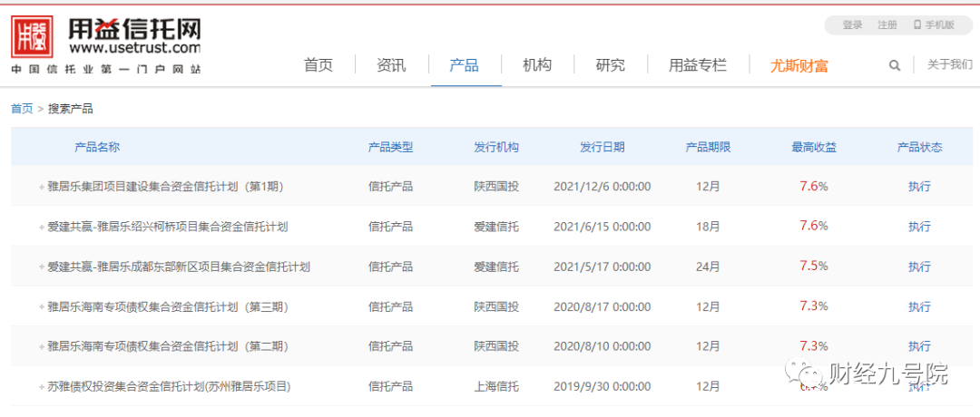Screen dimensions: 980x417
Task: Click the 产品期限 column header
Action: click(708, 148)
